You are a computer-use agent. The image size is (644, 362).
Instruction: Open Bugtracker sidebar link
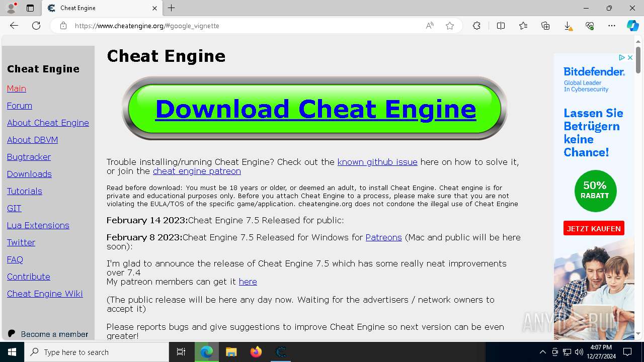pos(29,157)
